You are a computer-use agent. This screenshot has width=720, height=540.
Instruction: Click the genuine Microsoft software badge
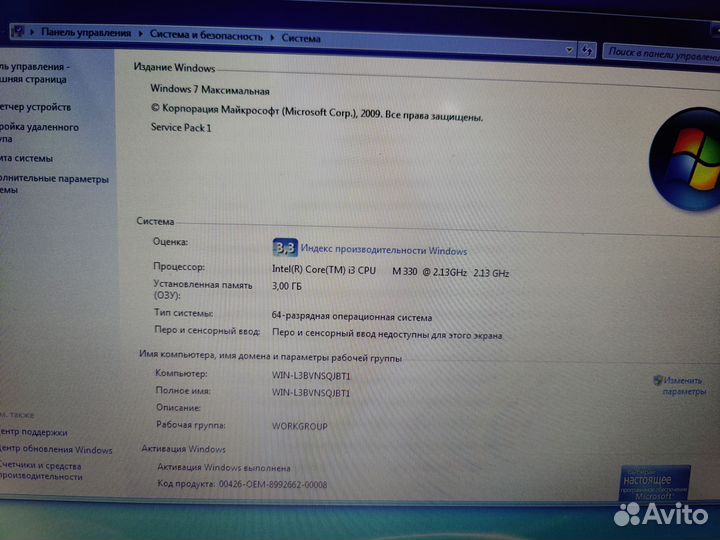pyautogui.click(x=655, y=483)
